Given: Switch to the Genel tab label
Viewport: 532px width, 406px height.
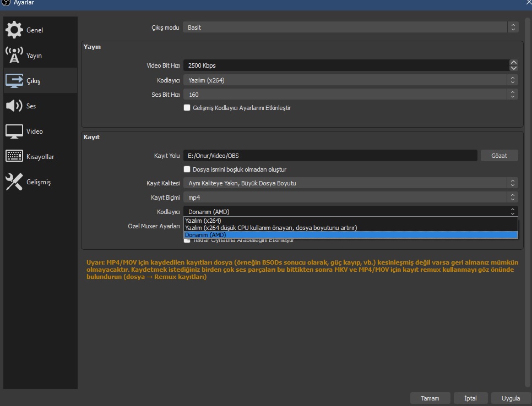Looking at the screenshot, I should point(35,30).
